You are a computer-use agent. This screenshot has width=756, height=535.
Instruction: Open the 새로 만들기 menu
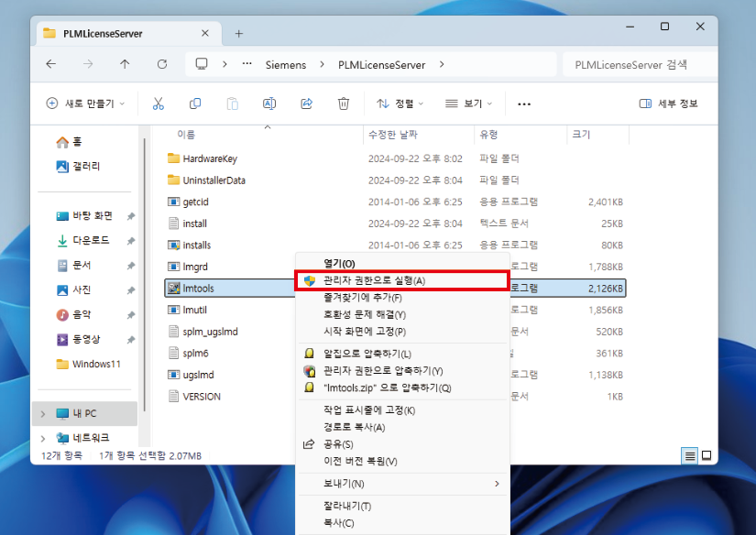(x=85, y=104)
